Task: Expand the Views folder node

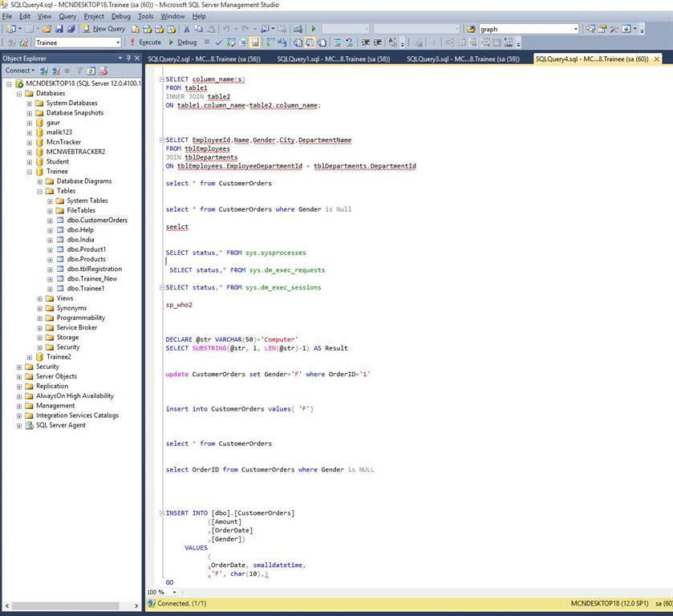Action: (40, 298)
